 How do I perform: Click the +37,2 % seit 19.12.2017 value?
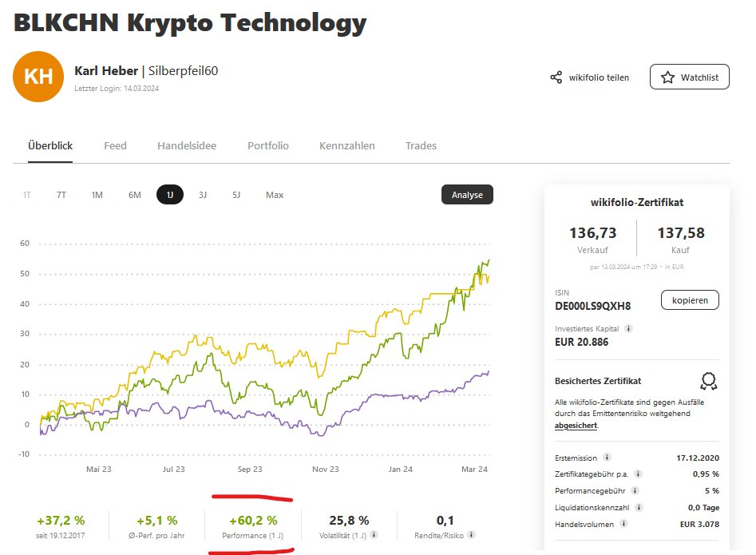pyautogui.click(x=61, y=521)
